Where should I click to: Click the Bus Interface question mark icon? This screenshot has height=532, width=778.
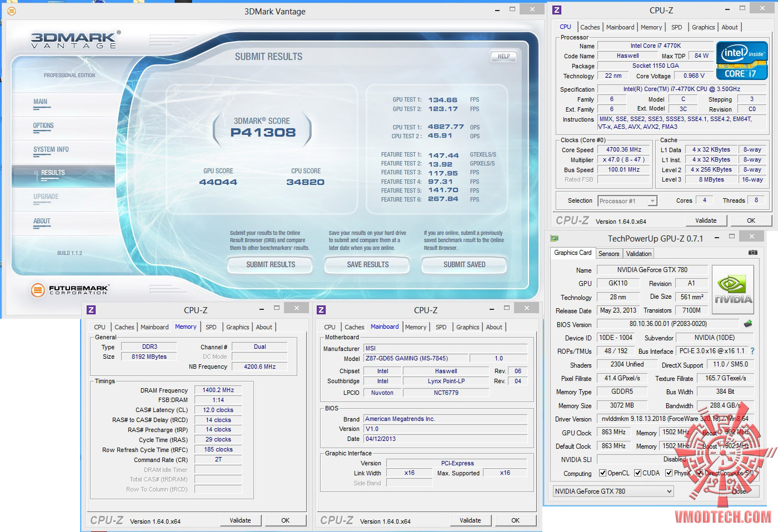[x=752, y=351]
